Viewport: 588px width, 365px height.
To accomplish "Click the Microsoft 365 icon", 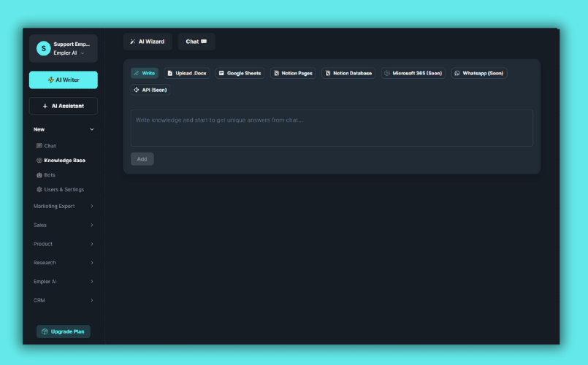I will [x=387, y=73].
